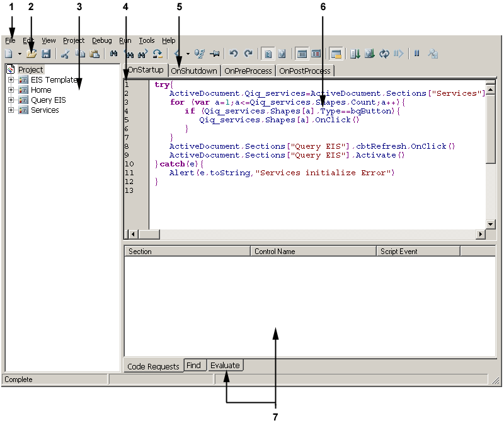The width and height of the screenshot is (504, 423).
Task: Open the Find dialog with the binoculars icon
Action: point(114,53)
